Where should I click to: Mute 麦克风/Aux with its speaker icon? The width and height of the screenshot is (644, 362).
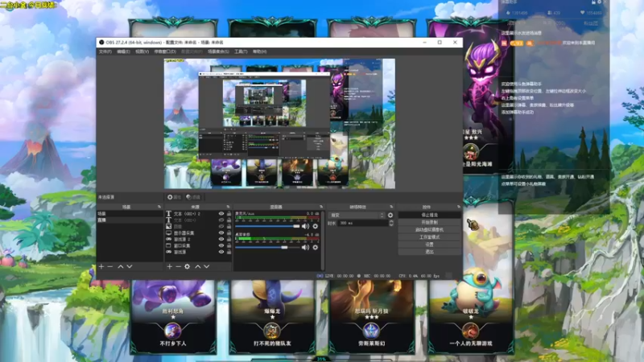[x=305, y=226]
